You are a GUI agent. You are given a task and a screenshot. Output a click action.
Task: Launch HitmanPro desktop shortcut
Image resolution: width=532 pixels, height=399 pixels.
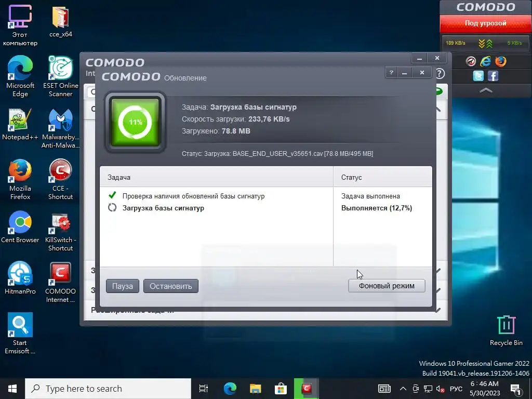(20, 277)
